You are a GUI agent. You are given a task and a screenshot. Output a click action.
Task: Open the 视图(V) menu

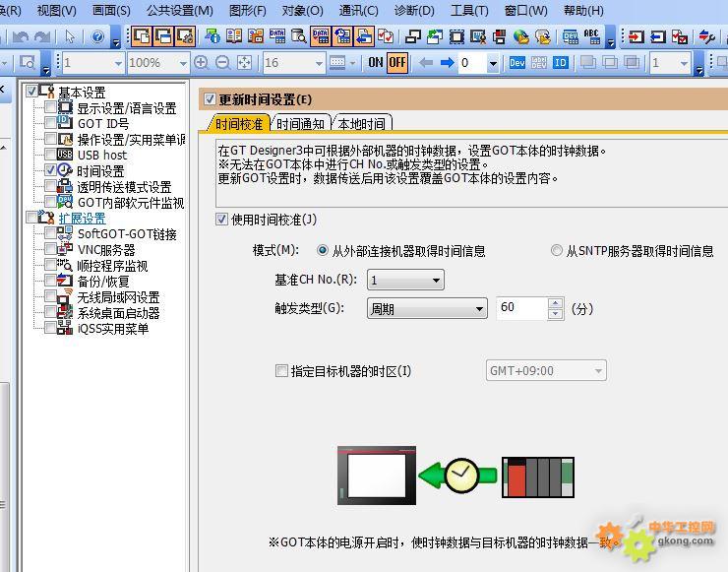(57, 10)
